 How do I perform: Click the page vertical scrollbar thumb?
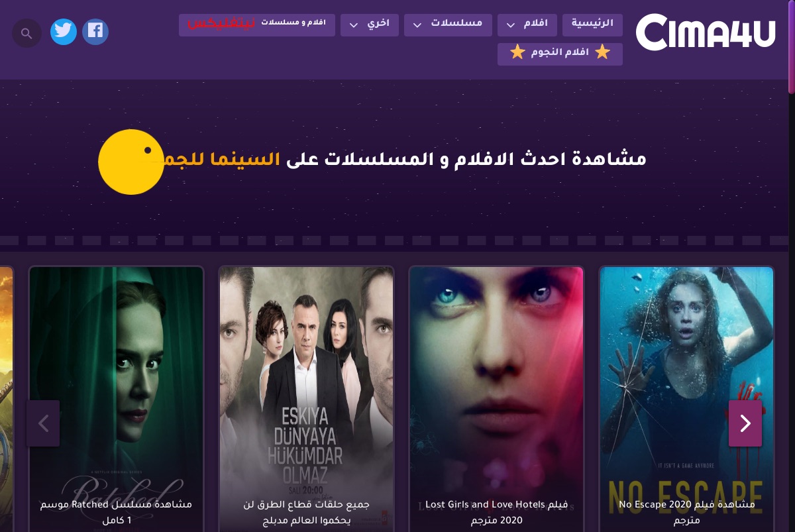click(792, 46)
